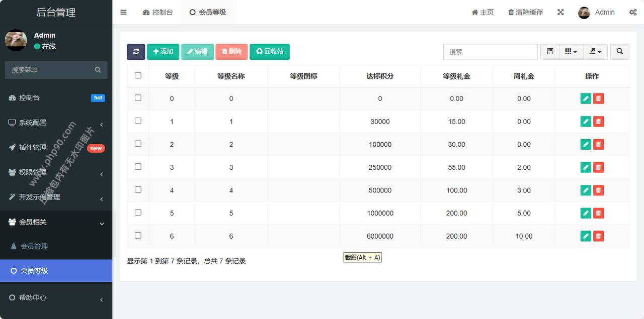The image size is (644, 319).
Task: Tick the checkbox for level 1 row
Action: coord(138,121)
